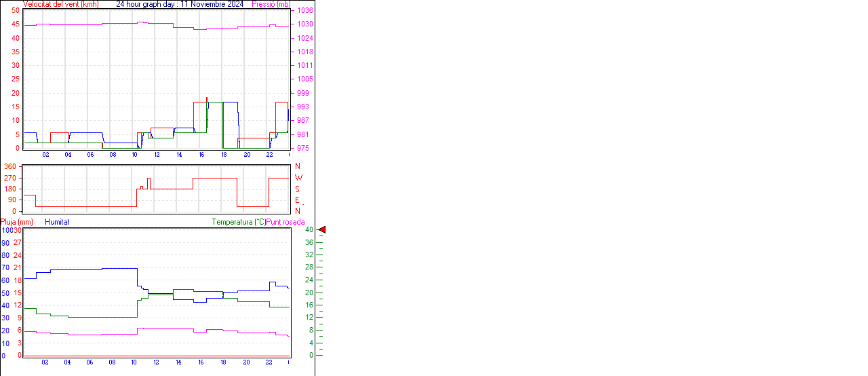Click the 'Velocitat del vent (kmh)' label
Screen dimensions: 868x376
pyautogui.click(x=60, y=4)
